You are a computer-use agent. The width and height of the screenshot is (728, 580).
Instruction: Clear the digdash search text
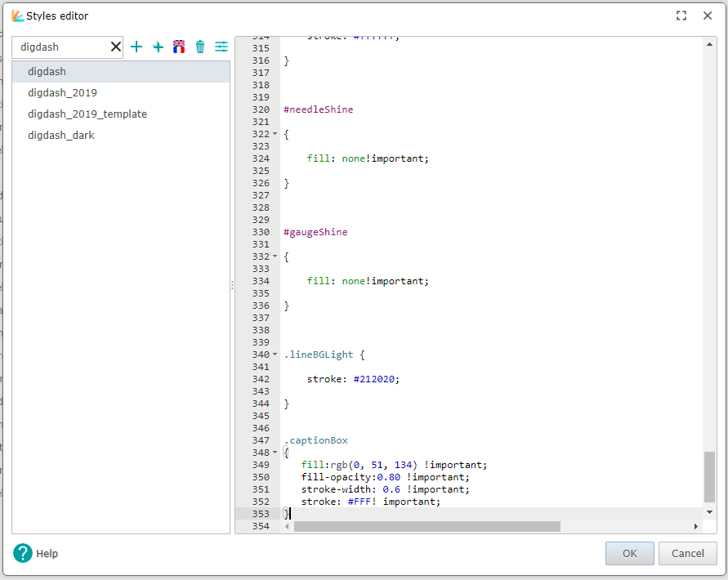[115, 47]
